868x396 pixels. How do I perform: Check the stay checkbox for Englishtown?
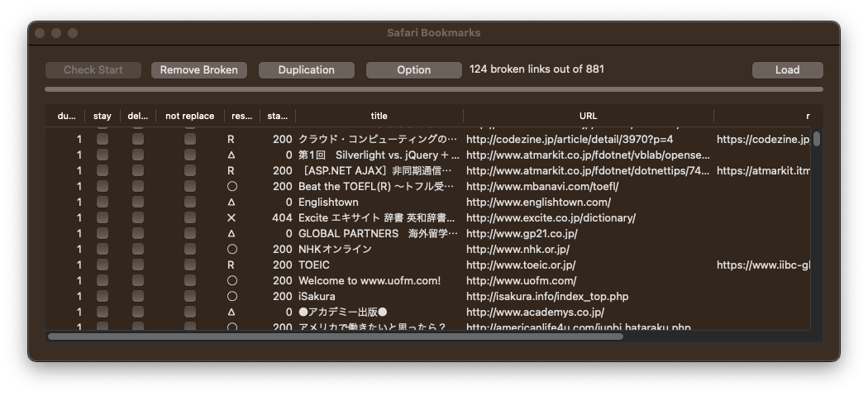(103, 203)
